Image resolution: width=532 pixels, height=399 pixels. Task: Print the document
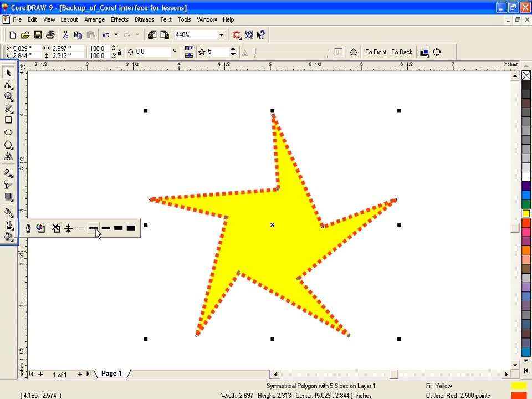coord(50,34)
